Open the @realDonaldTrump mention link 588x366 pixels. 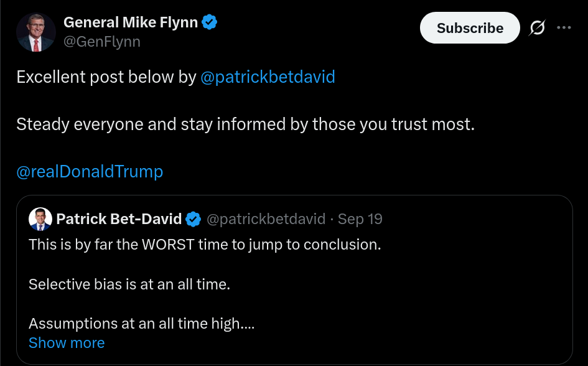click(x=90, y=172)
